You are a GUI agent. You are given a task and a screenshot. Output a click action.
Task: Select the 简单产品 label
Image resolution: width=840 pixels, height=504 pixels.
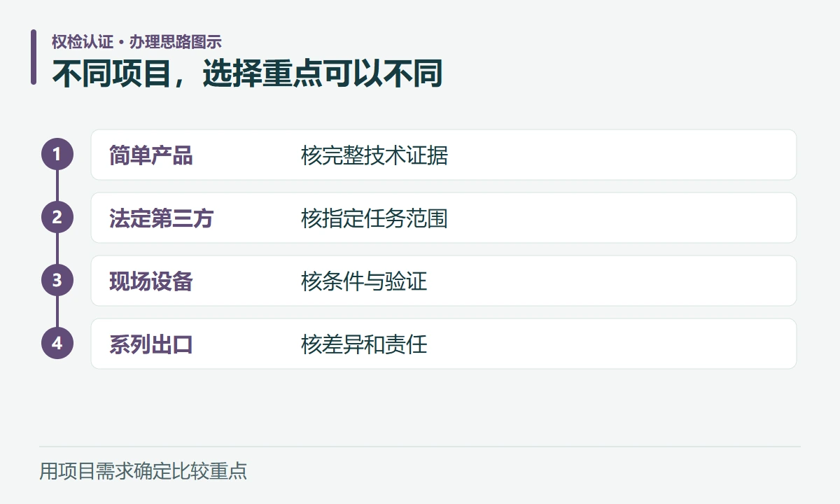point(151,155)
